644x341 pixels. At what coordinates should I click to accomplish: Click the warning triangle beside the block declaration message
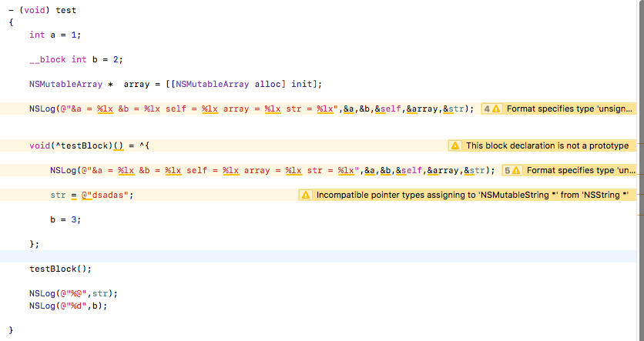(x=455, y=145)
